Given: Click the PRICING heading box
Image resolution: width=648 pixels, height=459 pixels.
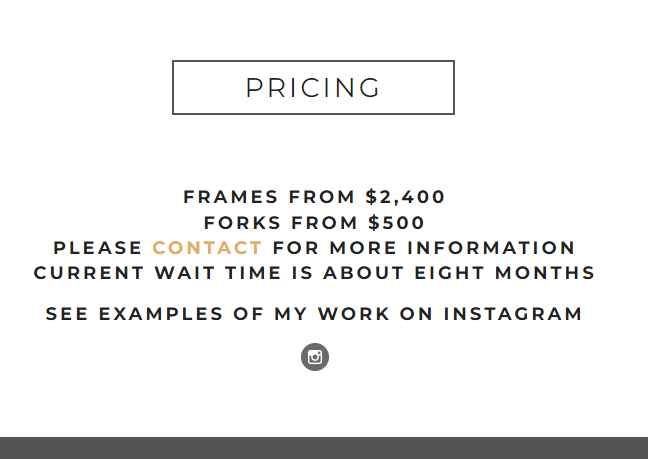Looking at the screenshot, I should click(313, 87).
